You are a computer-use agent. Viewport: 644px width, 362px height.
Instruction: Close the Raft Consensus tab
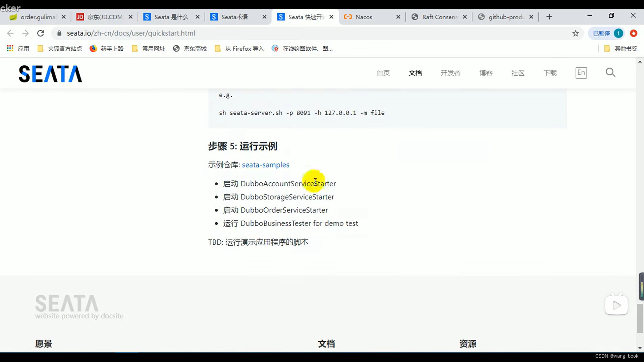[x=465, y=17]
